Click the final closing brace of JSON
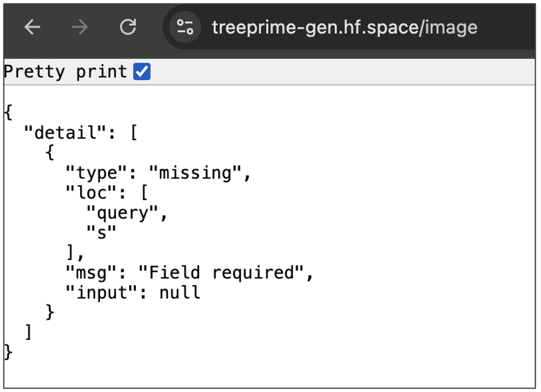Viewport: 541px width, 392px height. pos(8,352)
